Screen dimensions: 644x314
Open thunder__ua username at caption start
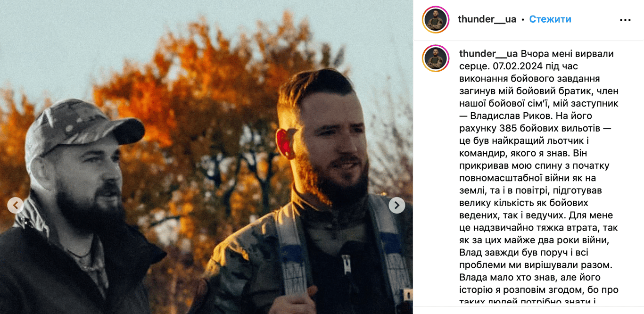pyautogui.click(x=488, y=54)
